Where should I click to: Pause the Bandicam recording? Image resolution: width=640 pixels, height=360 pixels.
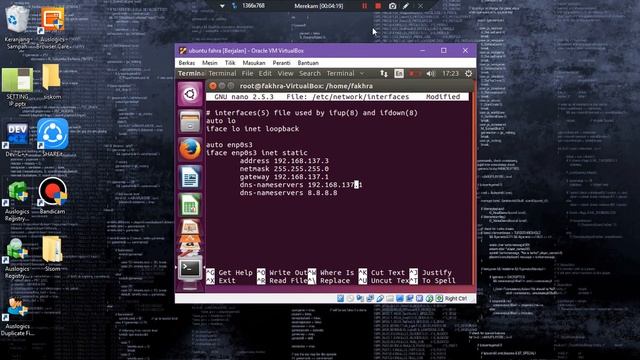click(364, 6)
